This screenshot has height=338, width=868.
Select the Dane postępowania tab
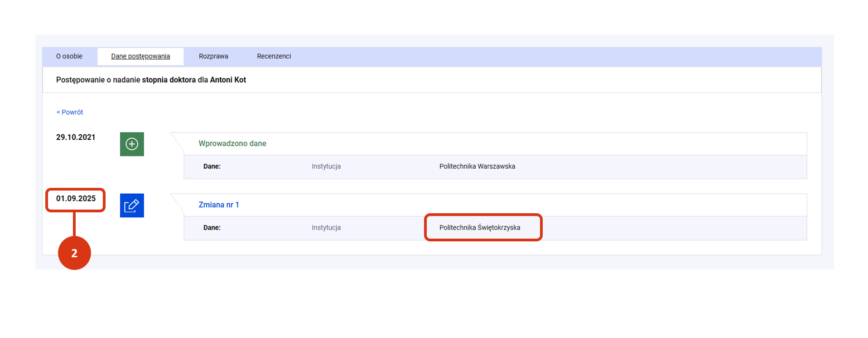tap(140, 56)
